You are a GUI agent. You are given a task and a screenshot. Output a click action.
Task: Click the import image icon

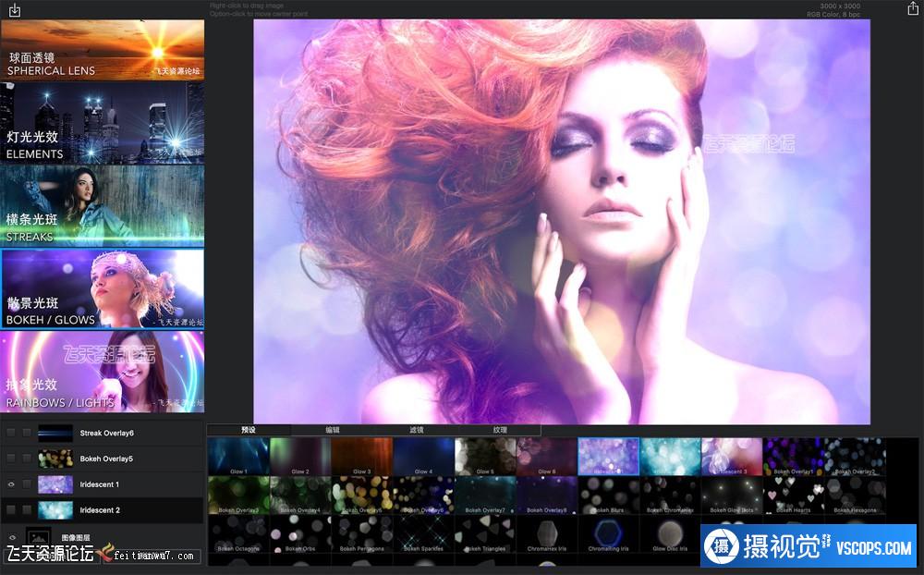pyautogui.click(x=14, y=10)
